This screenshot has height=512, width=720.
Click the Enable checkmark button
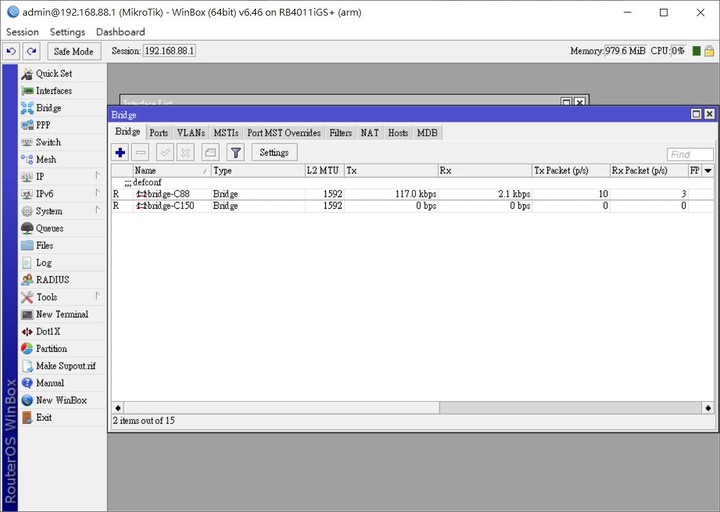pyautogui.click(x=165, y=152)
